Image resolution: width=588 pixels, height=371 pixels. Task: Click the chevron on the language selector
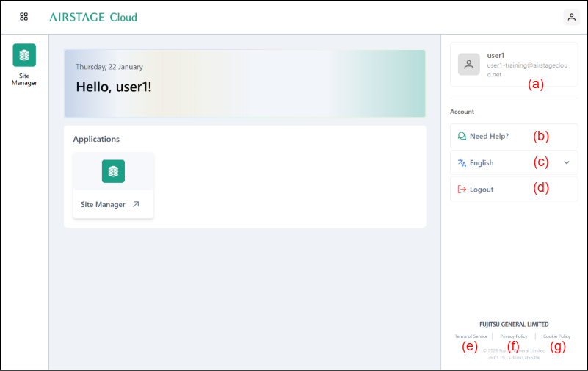click(x=566, y=162)
